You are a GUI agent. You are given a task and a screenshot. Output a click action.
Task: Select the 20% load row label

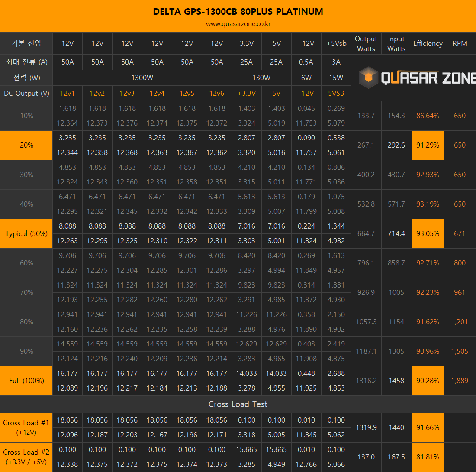point(26,145)
